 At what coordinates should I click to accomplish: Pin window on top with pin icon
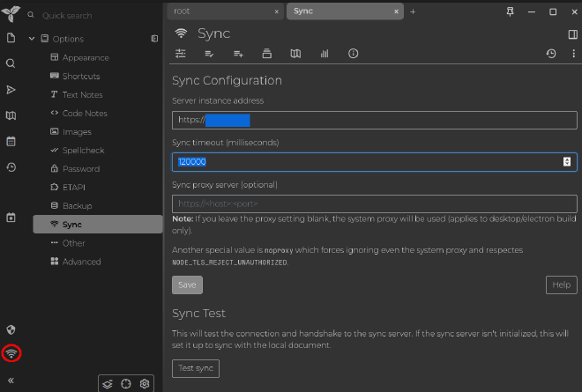point(509,11)
